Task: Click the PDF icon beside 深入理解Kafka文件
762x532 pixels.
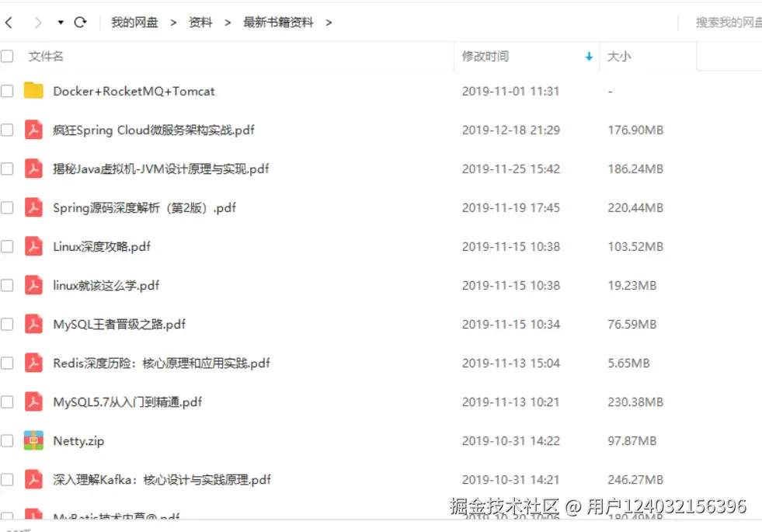Action: (34, 479)
